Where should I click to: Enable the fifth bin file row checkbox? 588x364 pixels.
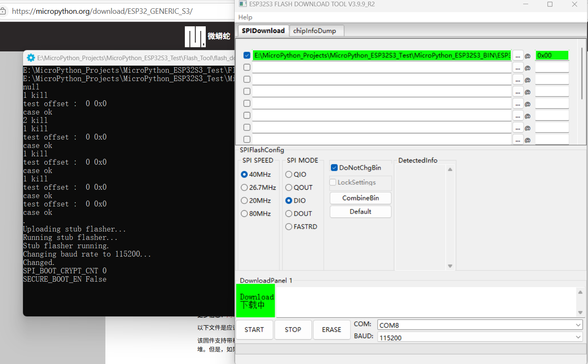247,103
